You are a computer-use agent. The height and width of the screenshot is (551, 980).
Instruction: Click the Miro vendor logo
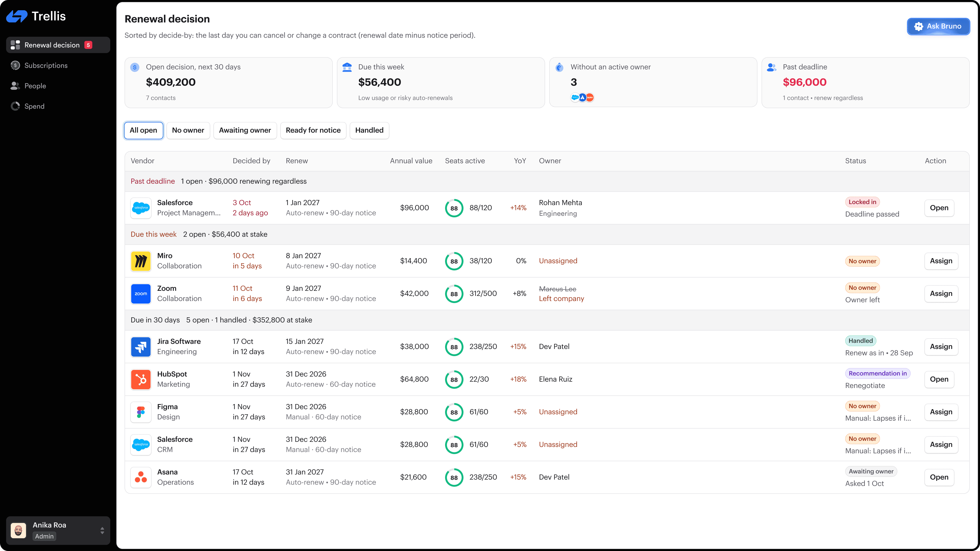point(141,261)
